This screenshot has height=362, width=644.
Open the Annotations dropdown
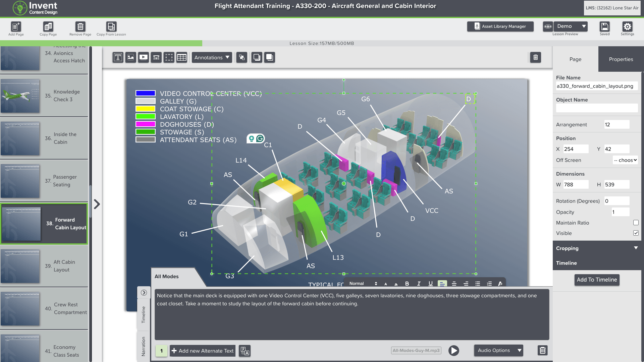(212, 57)
